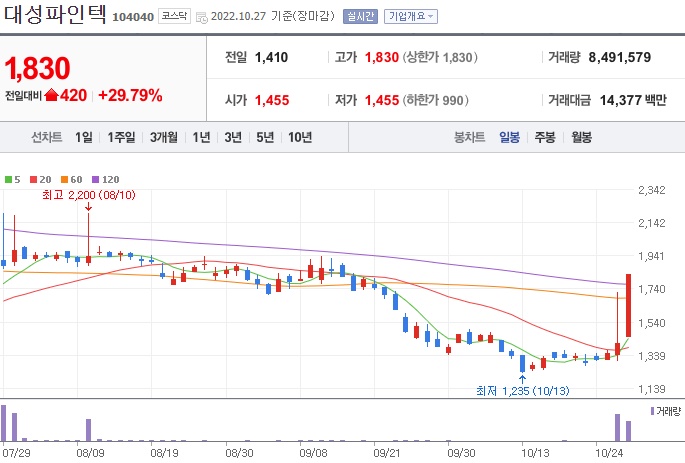Switch chart to 1년 range

pos(201,138)
